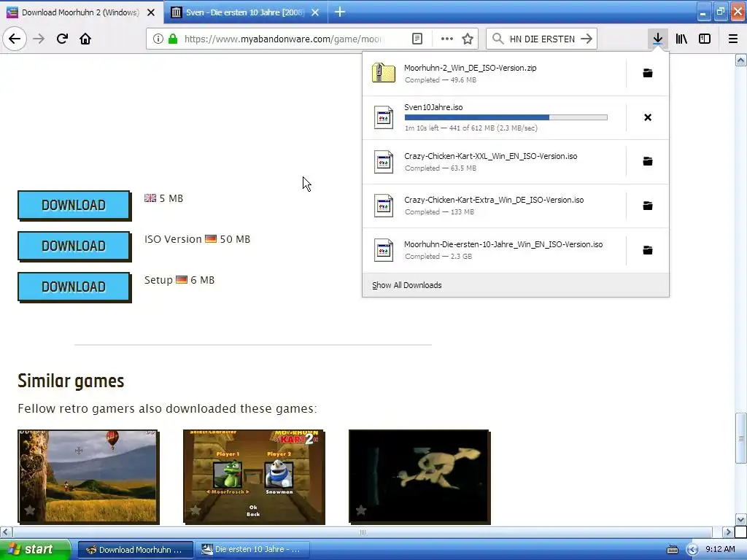Toggle reader view in address bar
747x560 pixels.
pos(417,39)
